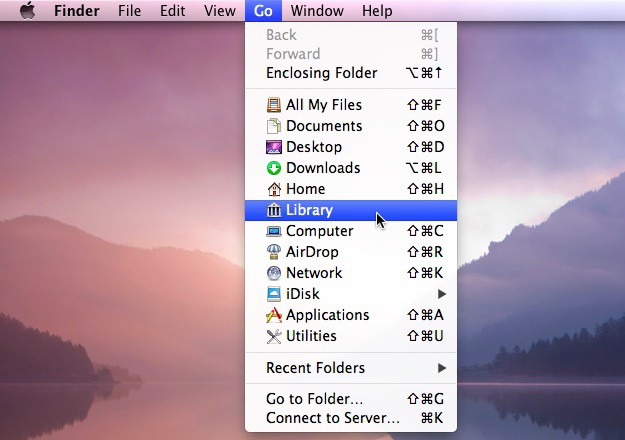Open the Edit menu
Image resolution: width=625 pixels, height=440 pixels.
[x=172, y=11]
